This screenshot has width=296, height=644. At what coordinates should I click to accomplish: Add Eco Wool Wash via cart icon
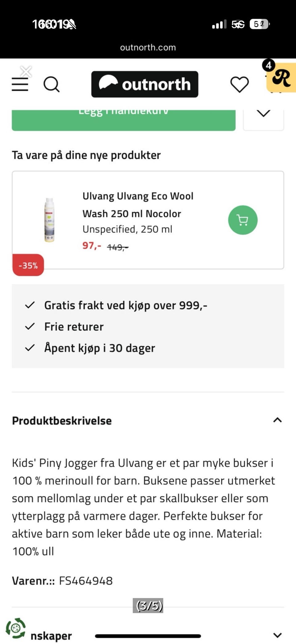click(x=243, y=220)
